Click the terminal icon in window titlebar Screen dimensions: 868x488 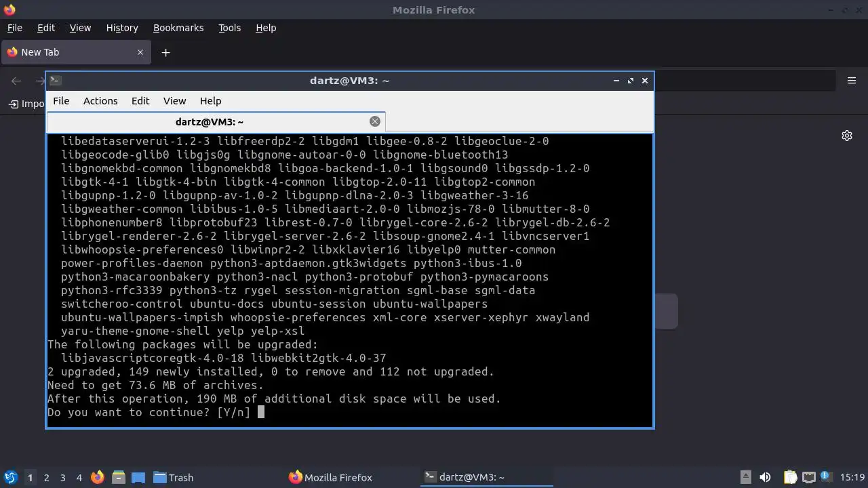(x=56, y=80)
